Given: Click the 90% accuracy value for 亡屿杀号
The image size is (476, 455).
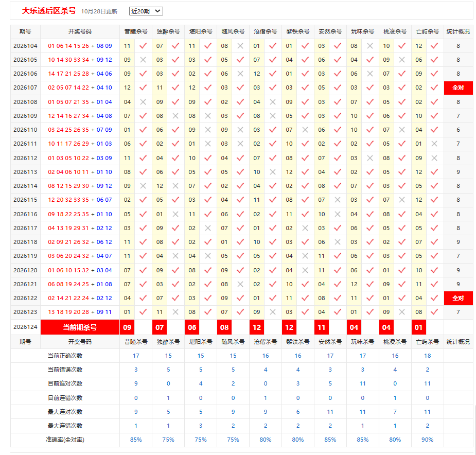Looking at the screenshot, I should click(428, 440).
